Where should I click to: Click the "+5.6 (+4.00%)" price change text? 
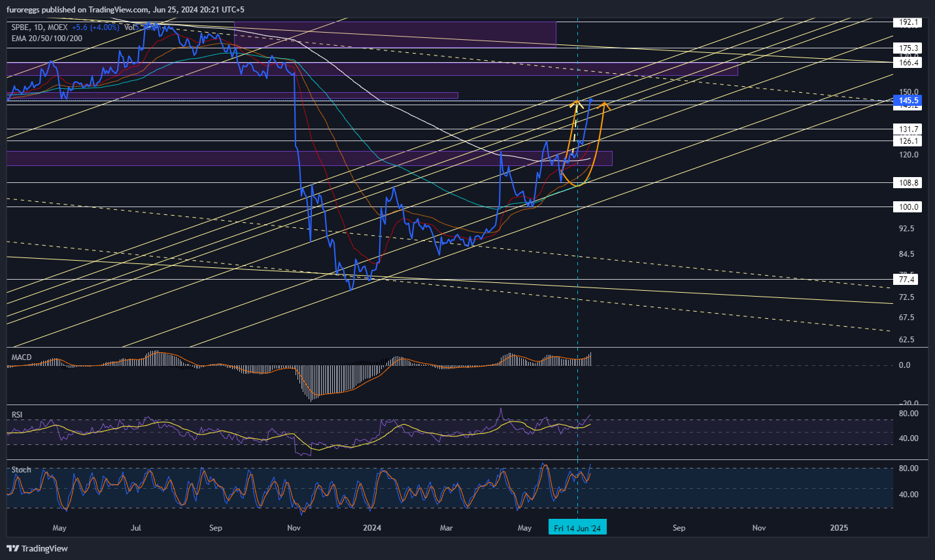pyautogui.click(x=95, y=27)
